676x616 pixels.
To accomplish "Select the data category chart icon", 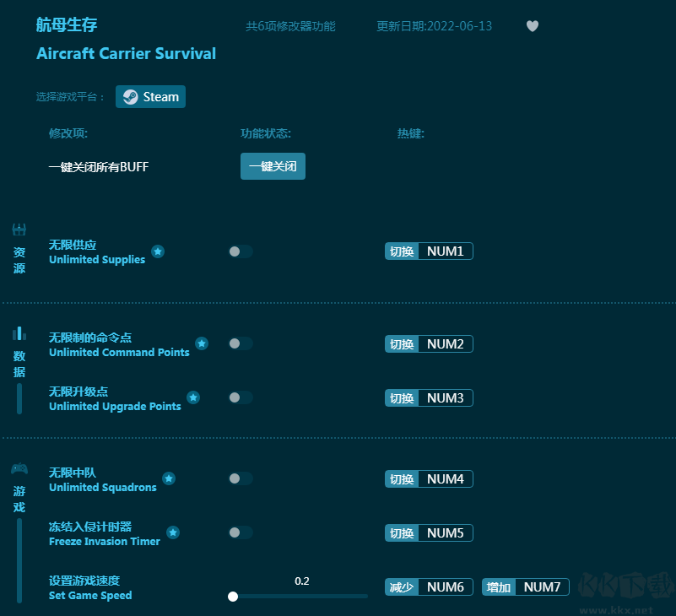I will pyautogui.click(x=19, y=333).
